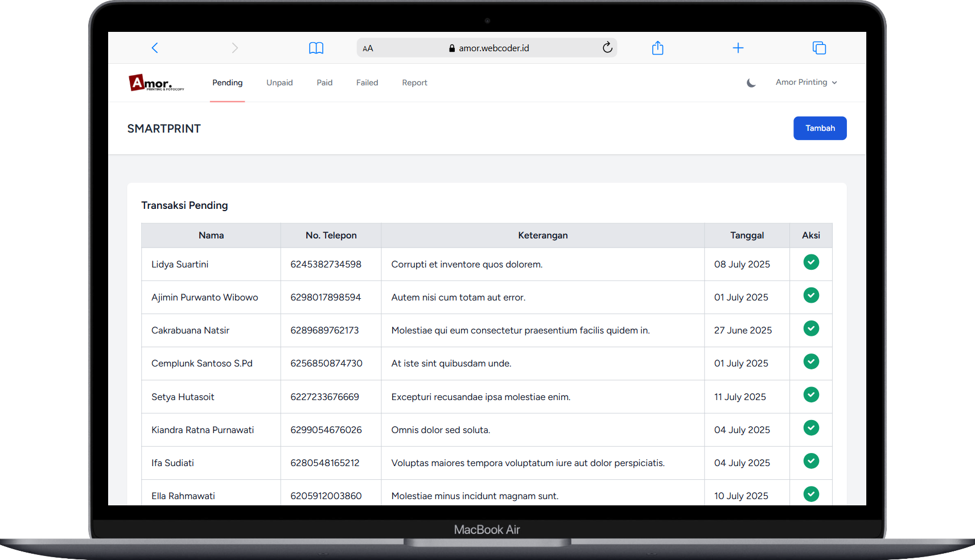Viewport: 975px width, 560px height.
Task: Click the date 27 June 2025
Action: (x=743, y=330)
